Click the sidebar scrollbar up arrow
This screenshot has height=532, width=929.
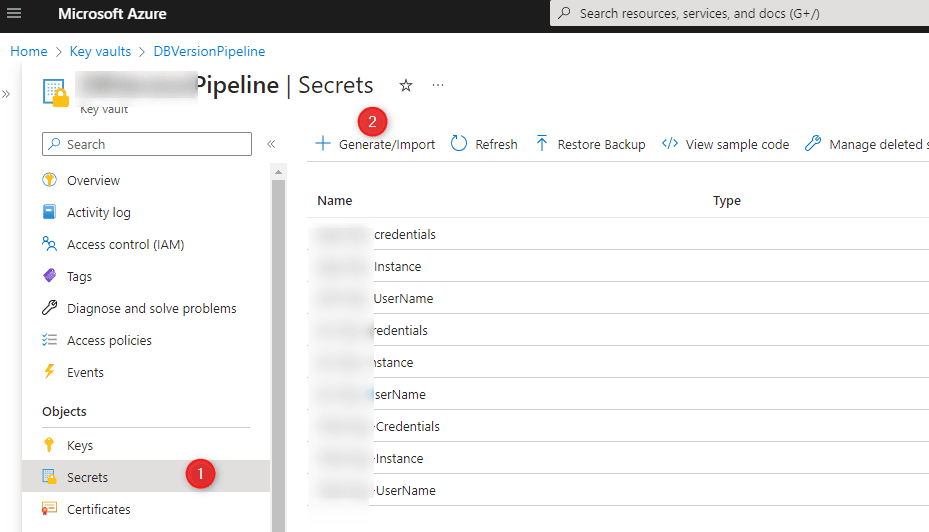pyautogui.click(x=278, y=172)
